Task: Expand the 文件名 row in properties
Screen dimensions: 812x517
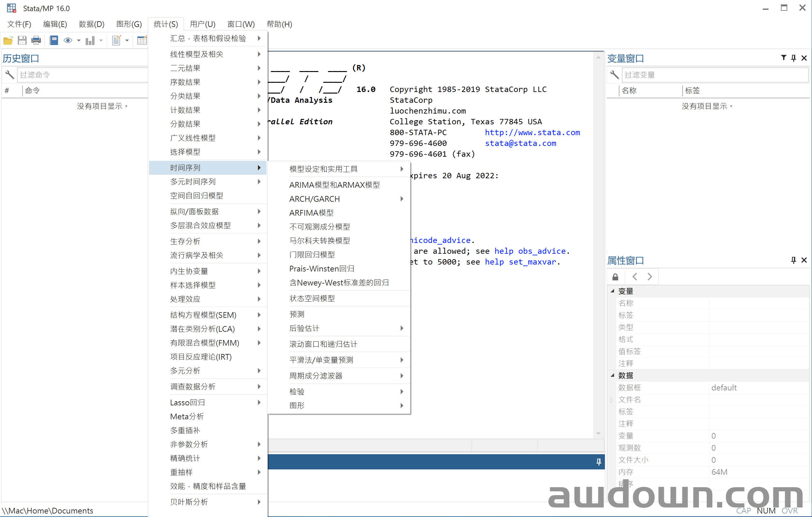Action: (612, 400)
